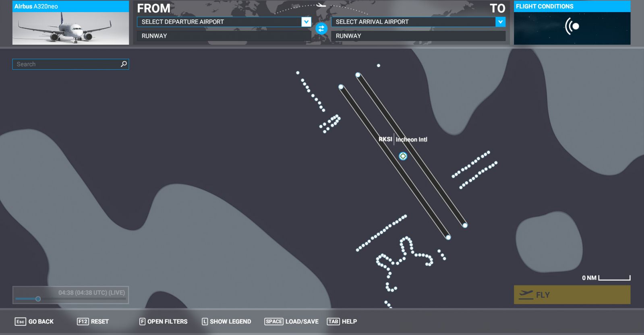
Task: Focus the Search input field
Action: click(x=66, y=64)
